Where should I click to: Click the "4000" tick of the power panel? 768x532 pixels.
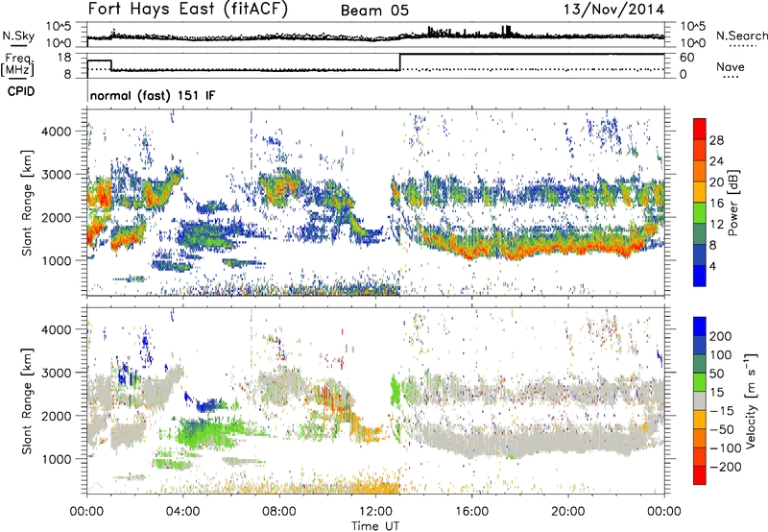(x=57, y=132)
